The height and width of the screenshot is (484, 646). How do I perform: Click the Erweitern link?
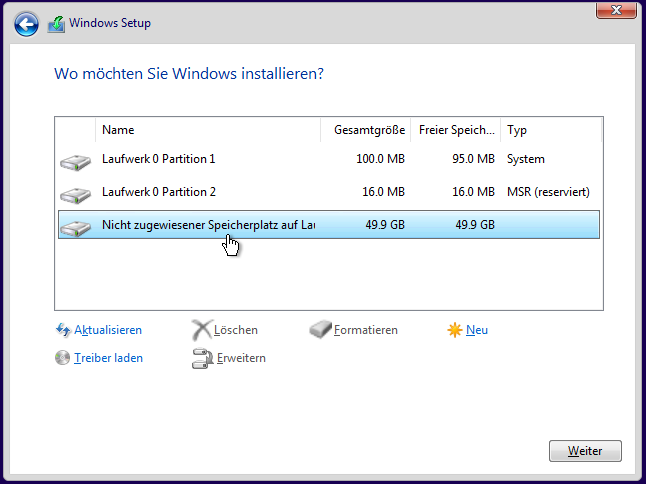point(241,358)
